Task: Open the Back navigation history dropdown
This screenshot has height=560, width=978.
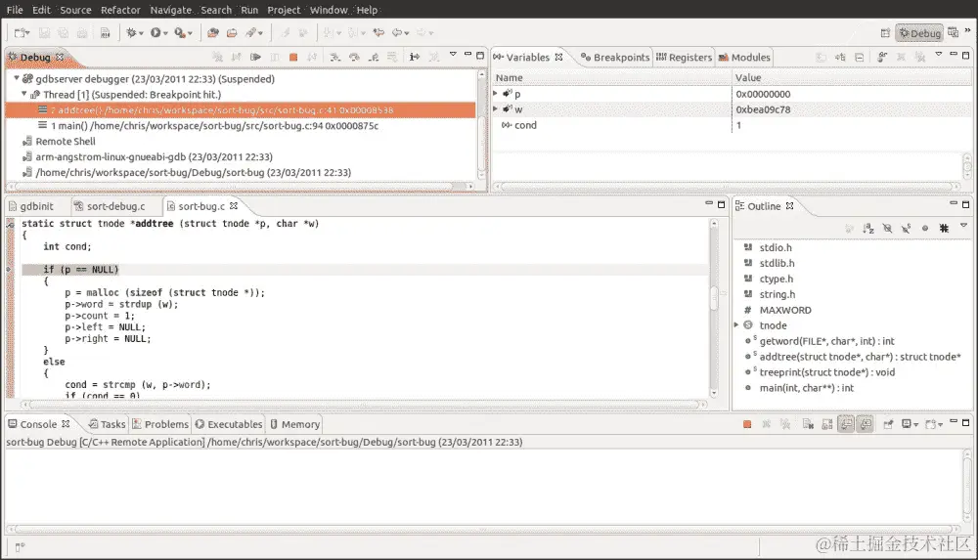Action: tap(407, 33)
